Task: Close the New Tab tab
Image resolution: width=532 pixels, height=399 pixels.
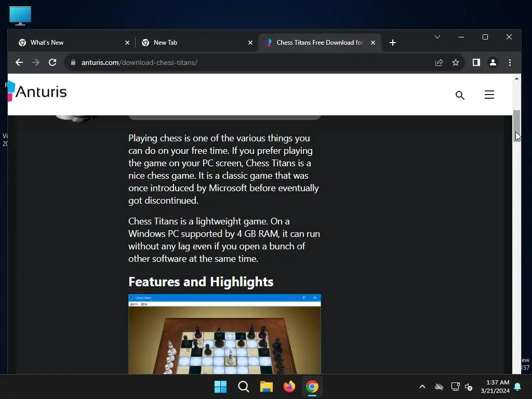Action: 250,43
